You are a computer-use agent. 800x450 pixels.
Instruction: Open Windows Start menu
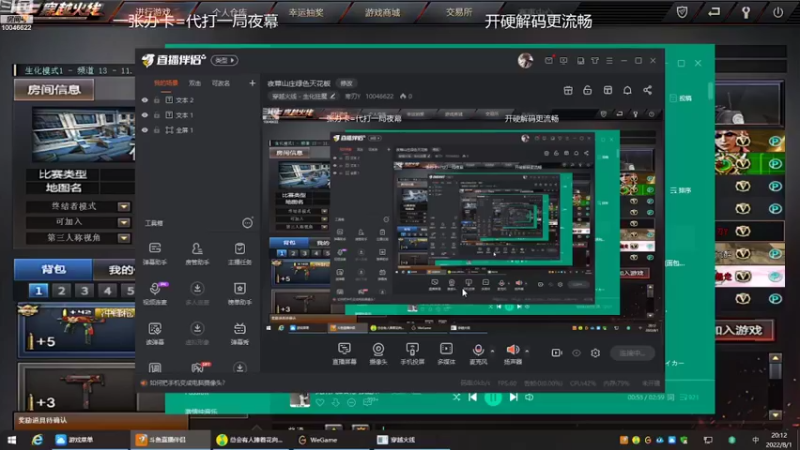click(x=11, y=439)
